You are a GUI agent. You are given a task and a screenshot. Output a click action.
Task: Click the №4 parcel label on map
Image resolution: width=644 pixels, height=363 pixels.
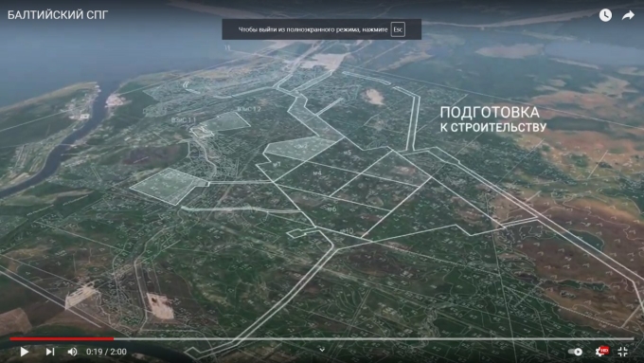coord(317,173)
